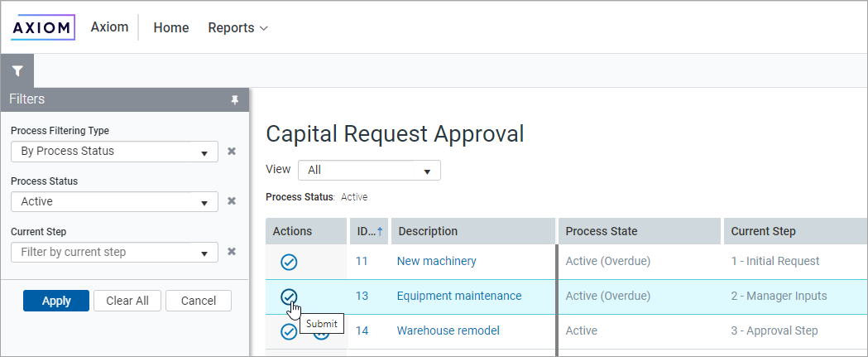The image size is (868, 357).
Task: Toggle the funnel filter panel icon
Action: (17, 71)
